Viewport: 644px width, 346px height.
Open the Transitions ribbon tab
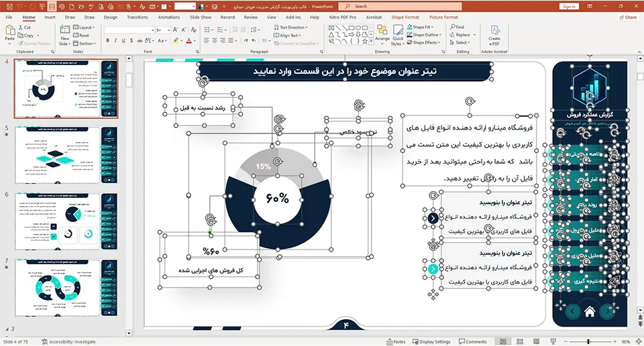click(137, 17)
